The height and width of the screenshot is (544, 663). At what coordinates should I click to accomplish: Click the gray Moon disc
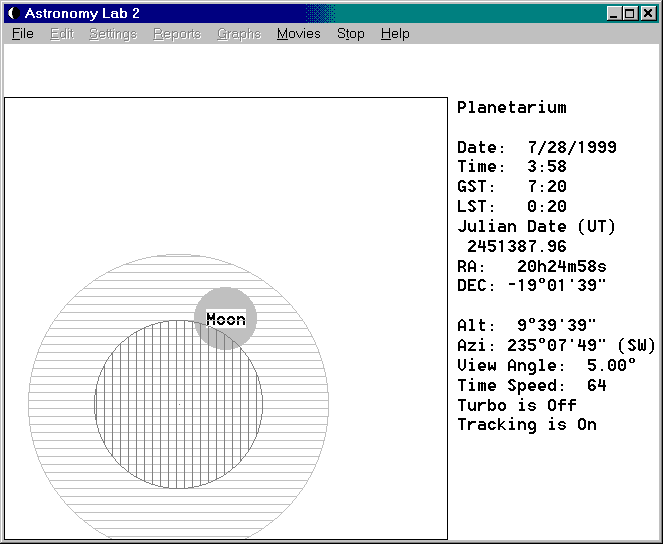pyautogui.click(x=226, y=299)
